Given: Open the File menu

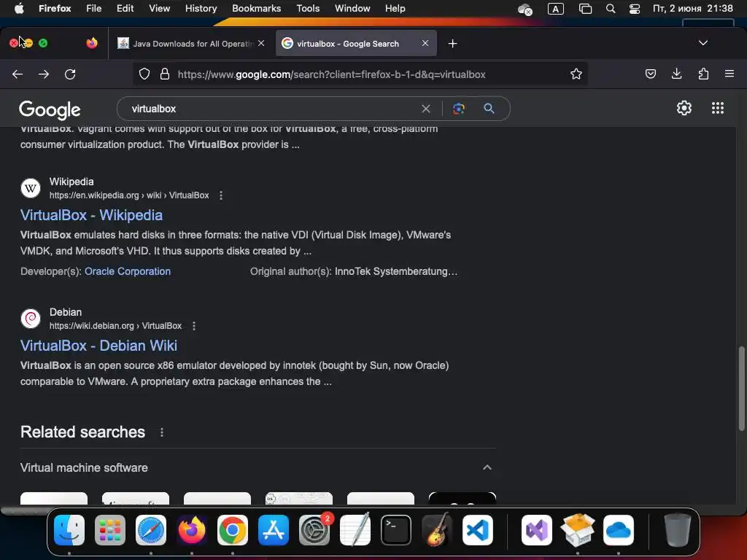Looking at the screenshot, I should coord(94,9).
